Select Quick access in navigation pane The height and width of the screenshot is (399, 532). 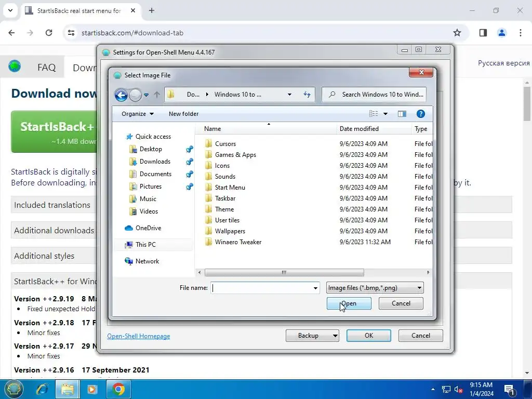(153, 137)
